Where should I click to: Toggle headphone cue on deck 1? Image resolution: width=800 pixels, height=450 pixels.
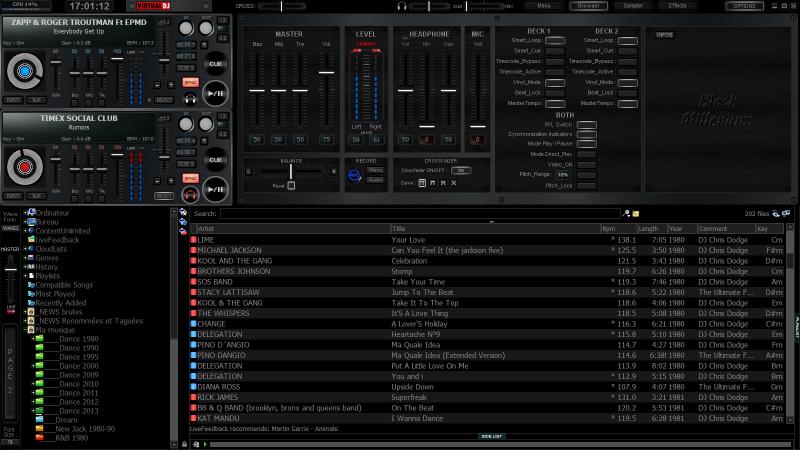point(190,99)
